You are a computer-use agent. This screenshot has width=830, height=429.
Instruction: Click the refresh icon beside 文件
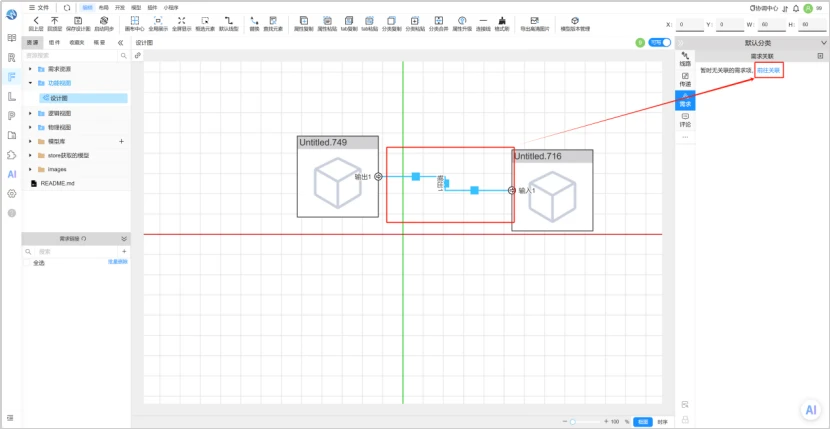(66, 8)
